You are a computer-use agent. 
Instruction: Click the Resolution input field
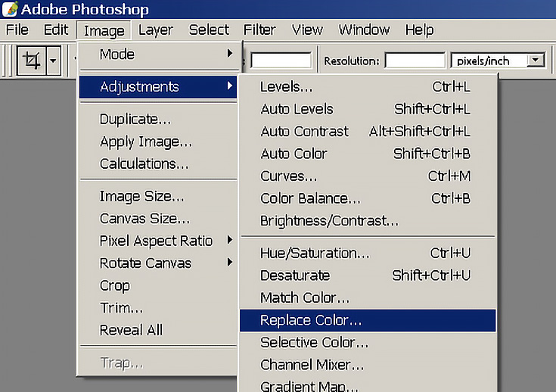415,61
